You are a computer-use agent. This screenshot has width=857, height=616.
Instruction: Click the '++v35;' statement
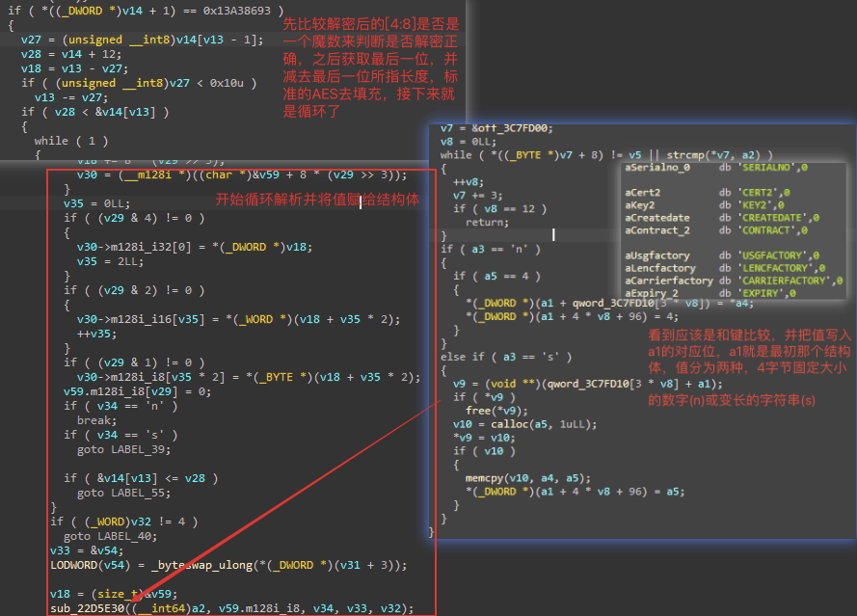[x=96, y=334]
